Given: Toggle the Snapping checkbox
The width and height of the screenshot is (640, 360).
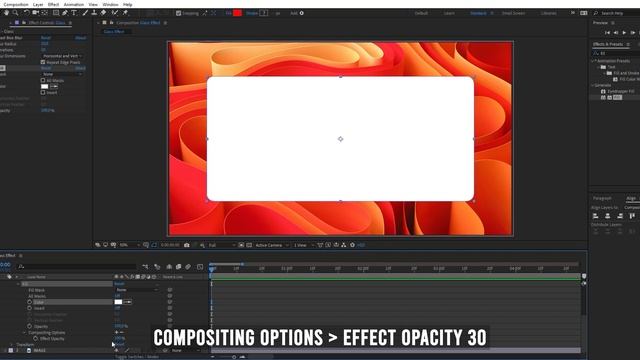Looking at the screenshot, I should pyautogui.click(x=178, y=13).
